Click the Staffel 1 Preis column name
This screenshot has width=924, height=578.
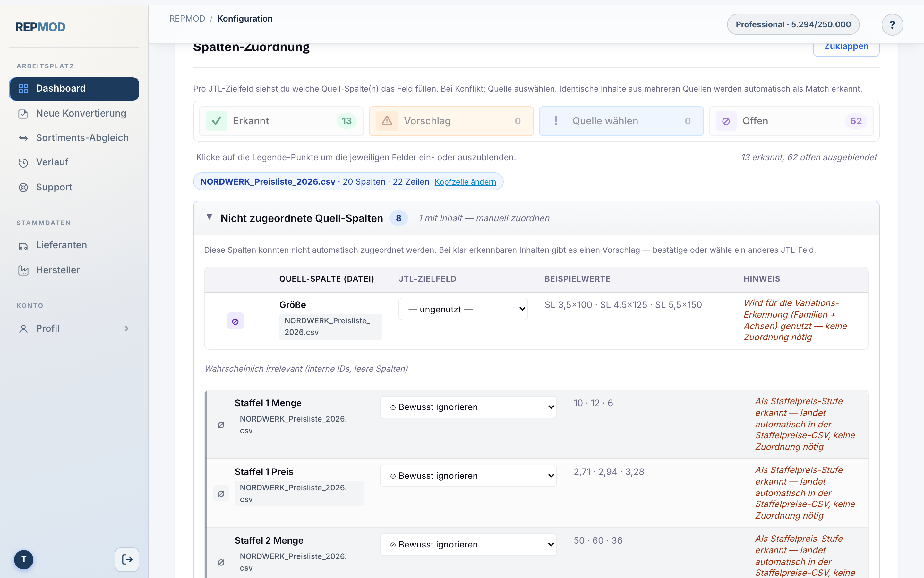click(264, 472)
